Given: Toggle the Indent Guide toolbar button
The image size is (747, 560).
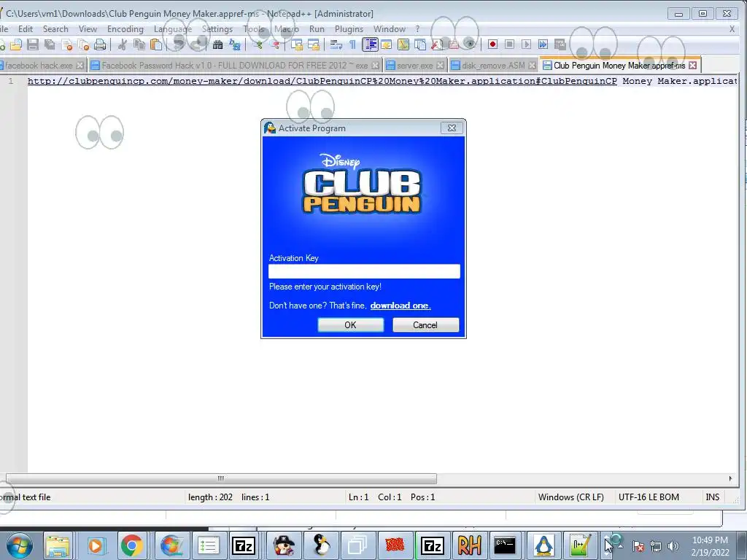Looking at the screenshot, I should pos(370,44).
